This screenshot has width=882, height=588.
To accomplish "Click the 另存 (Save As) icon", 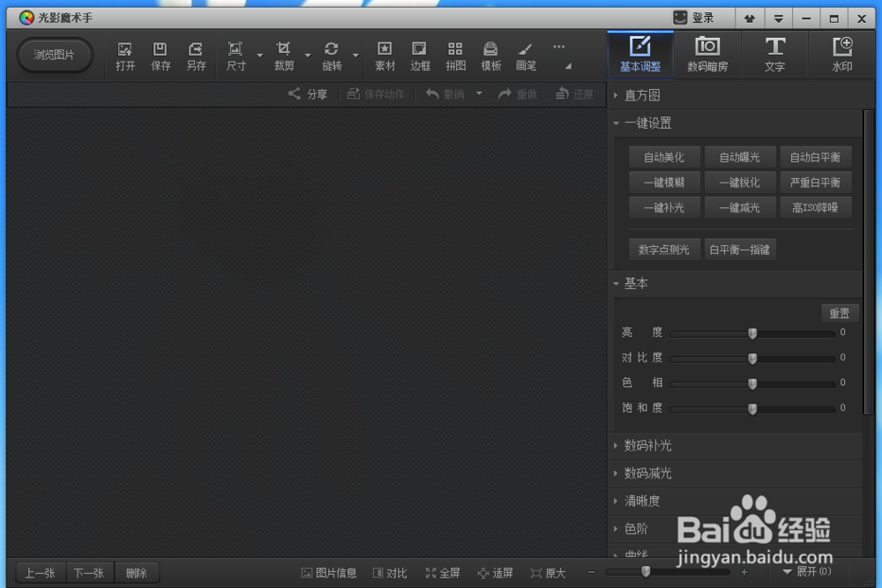I will coord(196,56).
